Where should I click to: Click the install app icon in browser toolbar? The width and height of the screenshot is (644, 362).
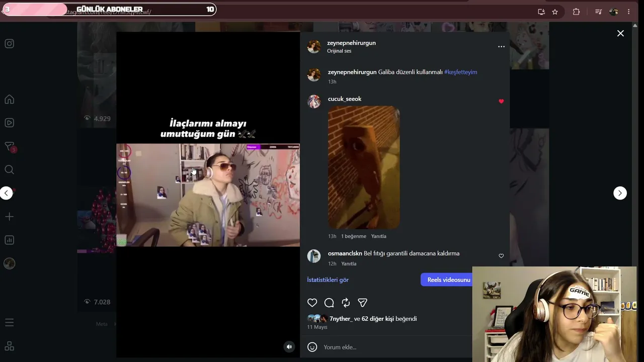point(541,12)
